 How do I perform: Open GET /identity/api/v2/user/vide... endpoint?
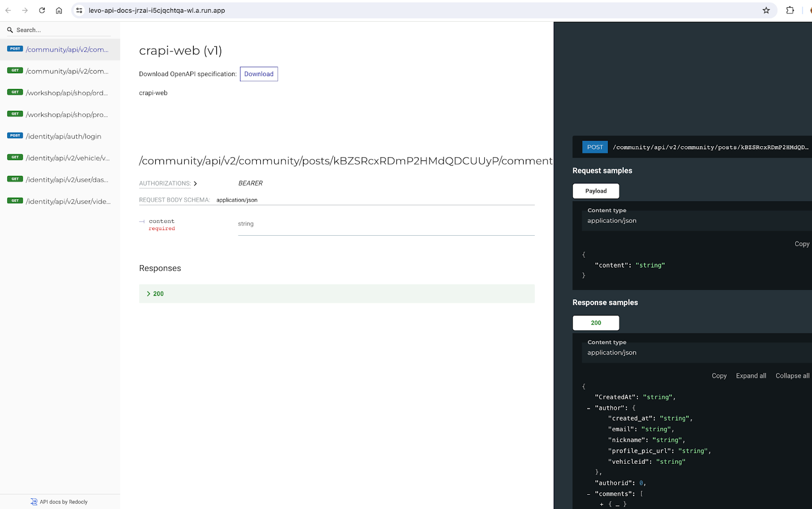pyautogui.click(x=60, y=202)
